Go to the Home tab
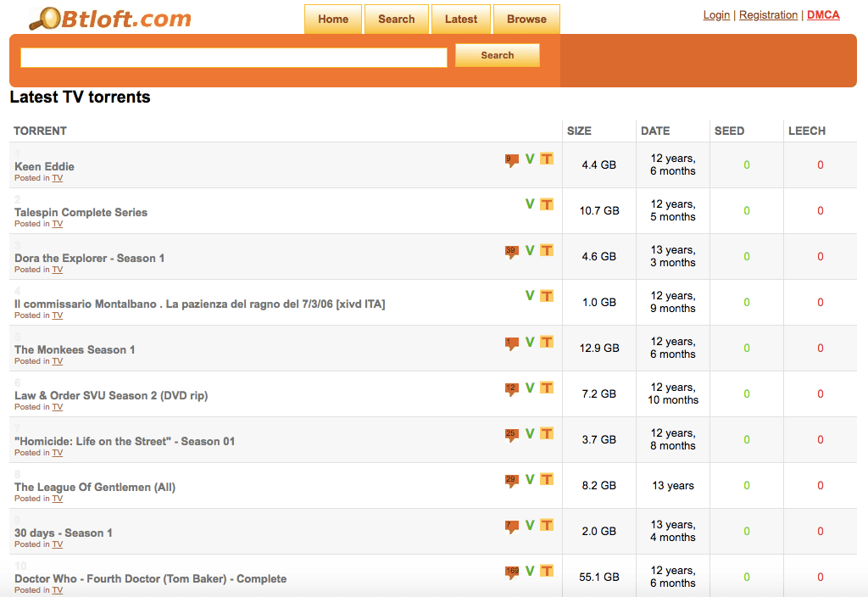Viewport: 868px width, 597px height. tap(333, 20)
